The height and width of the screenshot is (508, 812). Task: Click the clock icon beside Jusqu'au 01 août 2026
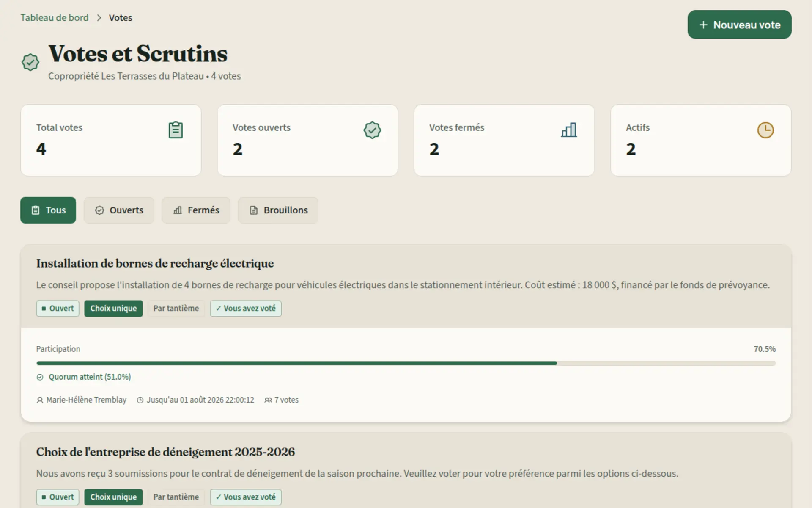140,400
